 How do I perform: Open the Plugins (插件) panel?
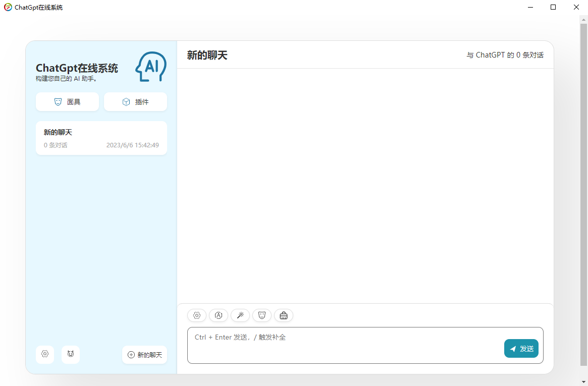[x=135, y=101]
